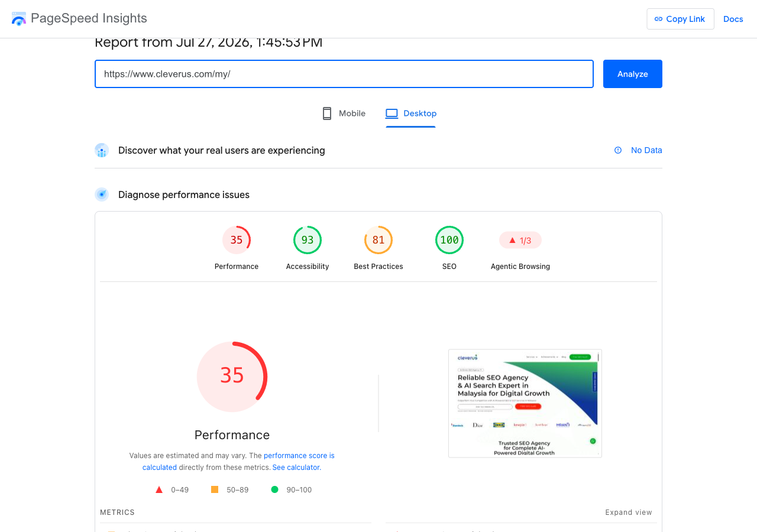Click the Discover what your real users are experiencing heading
757x532 pixels.
coord(222,151)
